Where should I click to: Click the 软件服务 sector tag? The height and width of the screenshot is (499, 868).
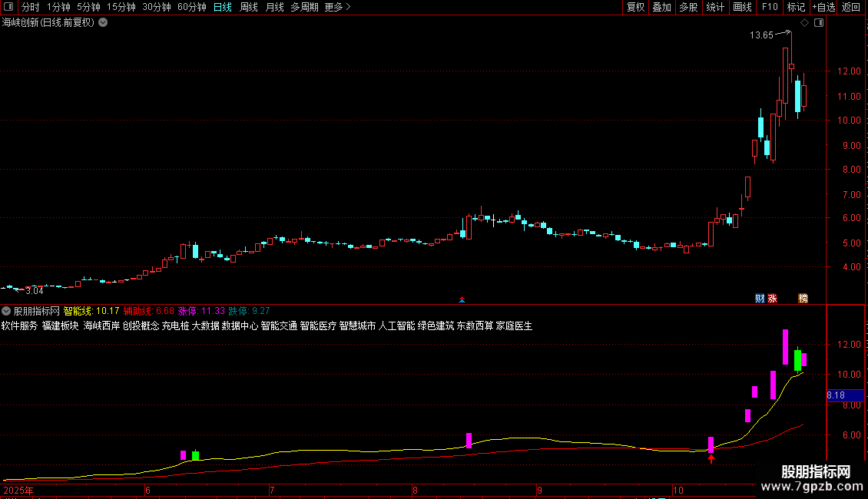coord(19,326)
